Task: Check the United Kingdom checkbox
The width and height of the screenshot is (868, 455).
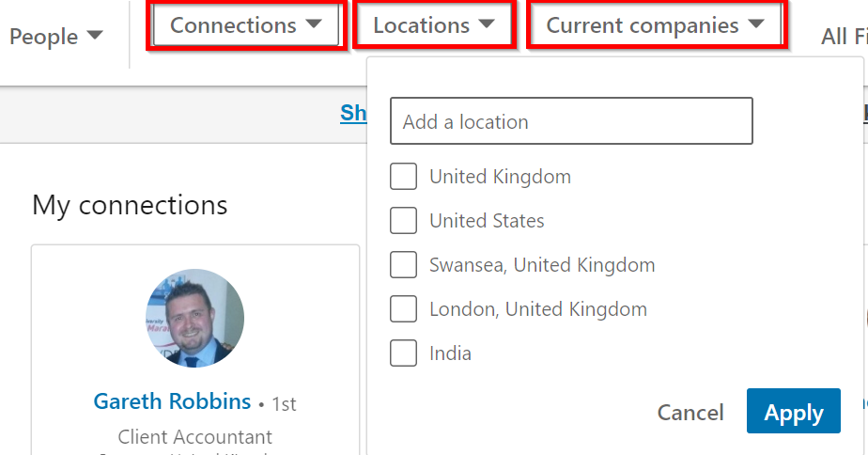Action: coord(403,176)
